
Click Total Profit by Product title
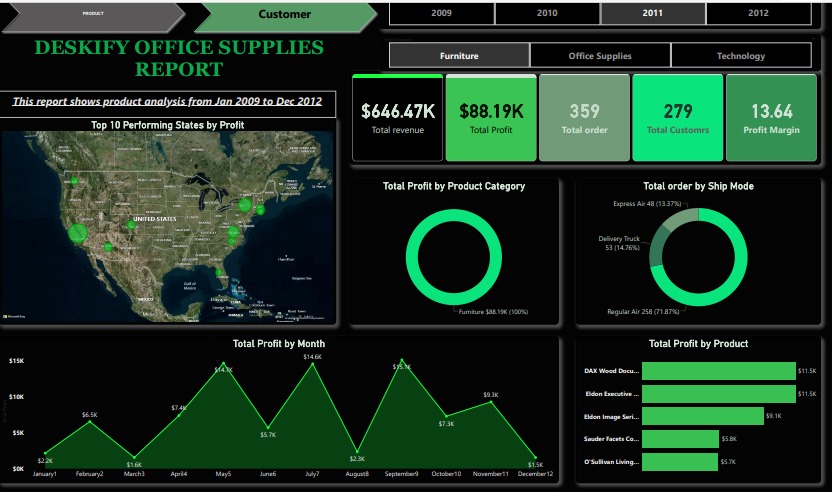click(x=698, y=344)
